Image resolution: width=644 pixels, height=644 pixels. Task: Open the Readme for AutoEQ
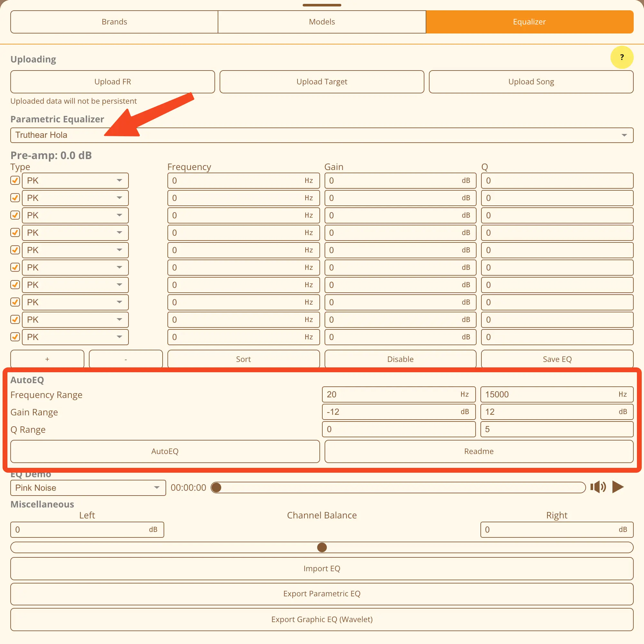click(479, 451)
